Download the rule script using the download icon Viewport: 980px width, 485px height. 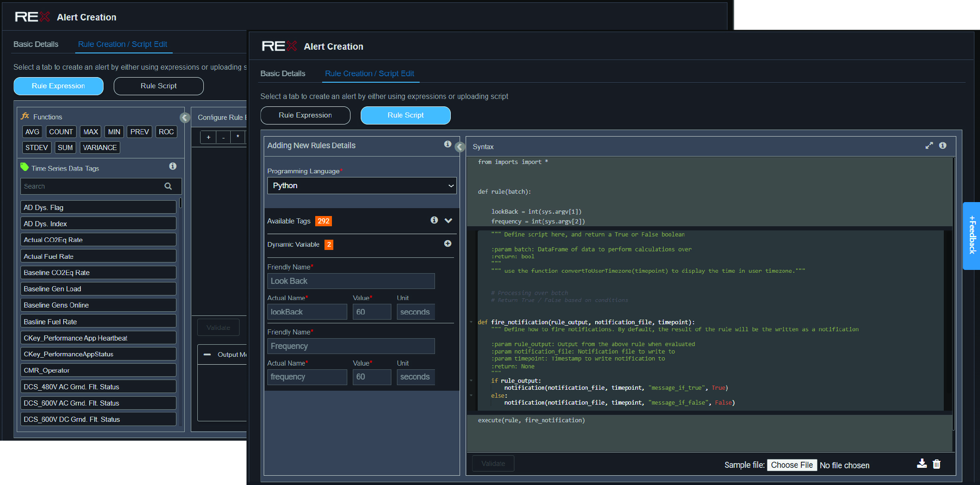coord(922,464)
